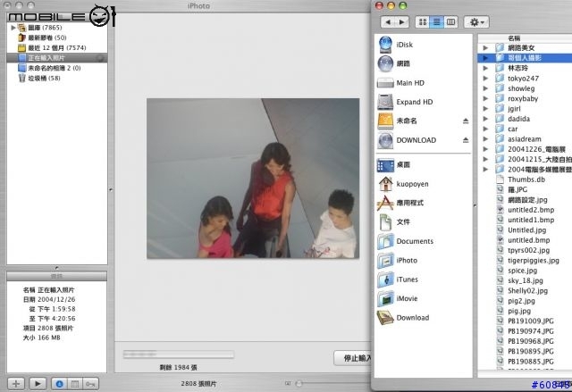Switch Finder to icon view
Screen dimensions: 572x392
tap(423, 22)
